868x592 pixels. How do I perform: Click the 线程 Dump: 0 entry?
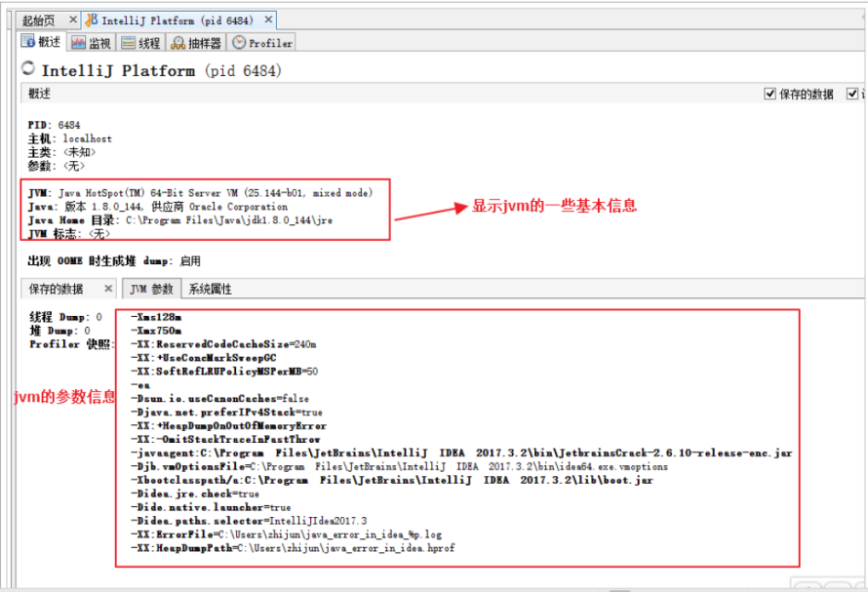(x=65, y=317)
